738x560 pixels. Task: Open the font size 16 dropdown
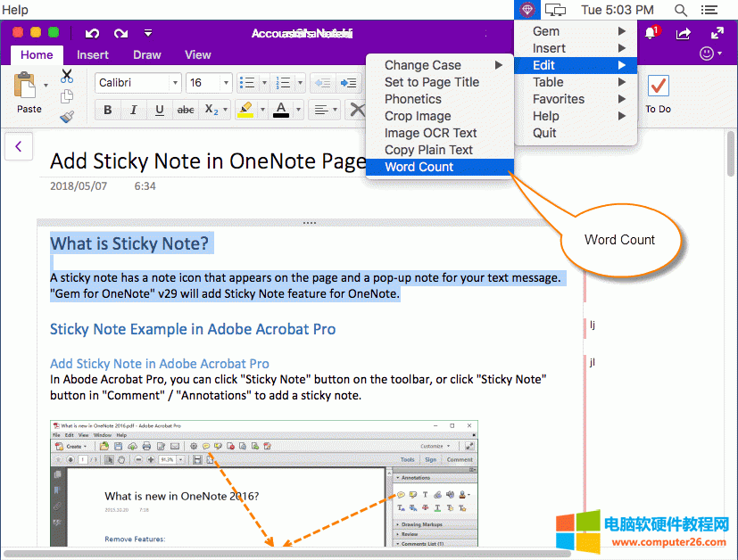[x=209, y=83]
